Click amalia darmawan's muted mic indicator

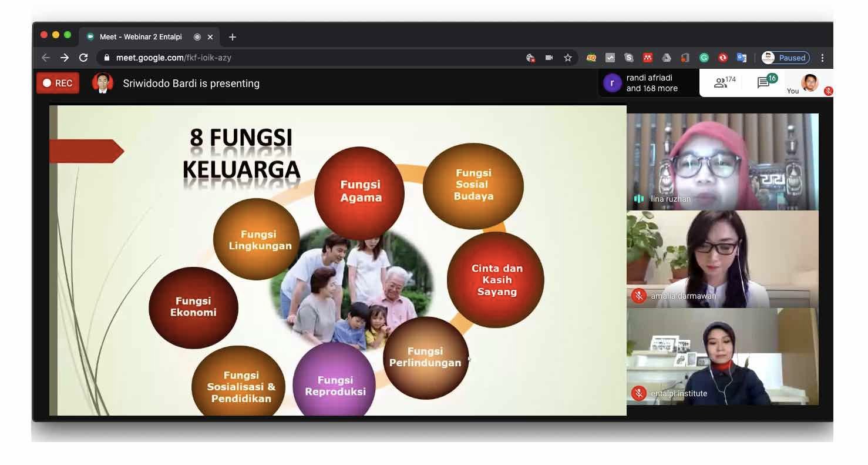click(638, 296)
